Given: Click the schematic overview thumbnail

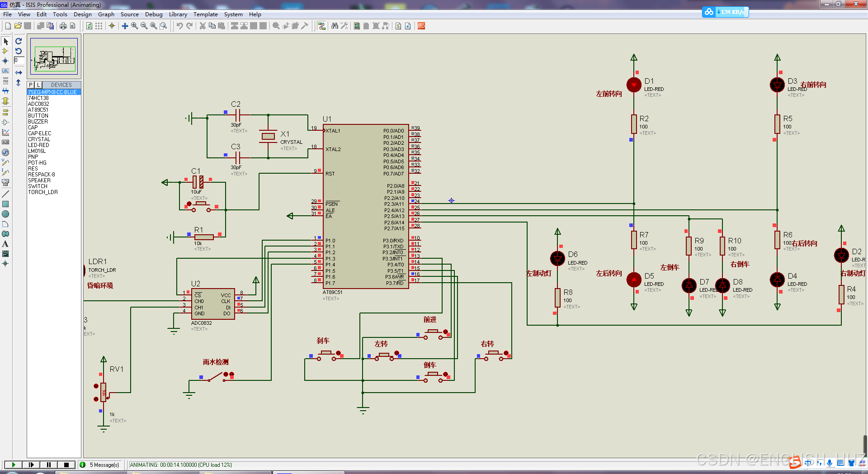Looking at the screenshot, I should pyautogui.click(x=54, y=56).
